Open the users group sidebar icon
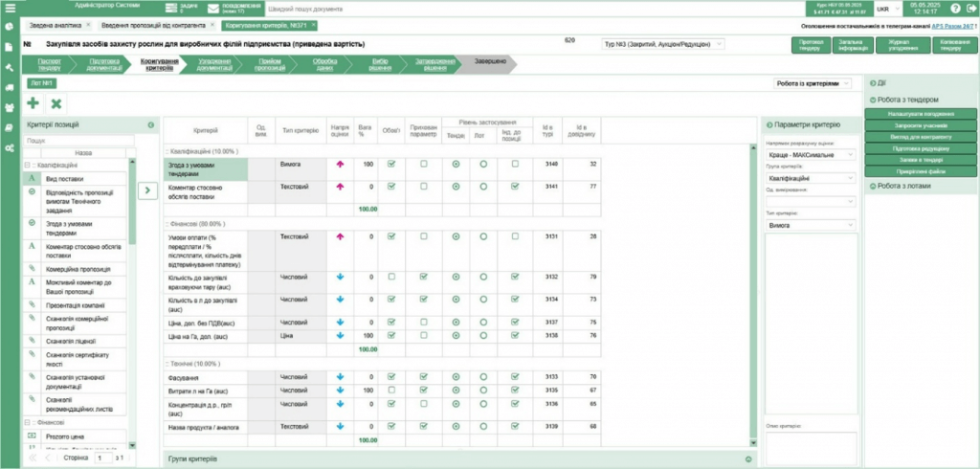The width and height of the screenshot is (980, 469). (x=10, y=107)
